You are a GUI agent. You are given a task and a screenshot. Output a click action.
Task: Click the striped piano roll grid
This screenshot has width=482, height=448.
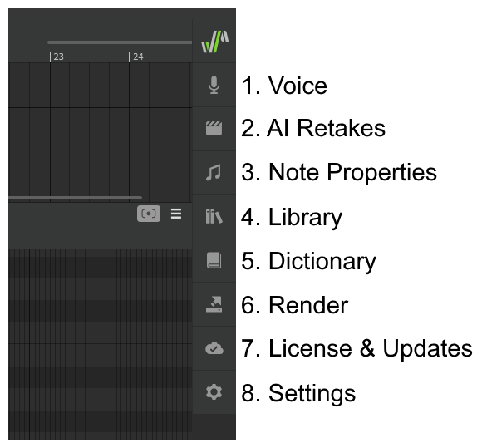coord(101,344)
